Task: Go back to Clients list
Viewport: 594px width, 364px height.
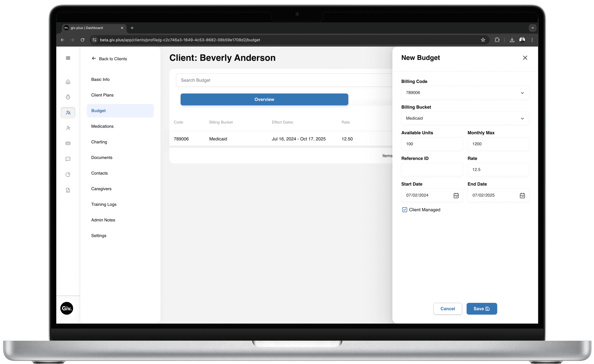Action: (x=110, y=59)
